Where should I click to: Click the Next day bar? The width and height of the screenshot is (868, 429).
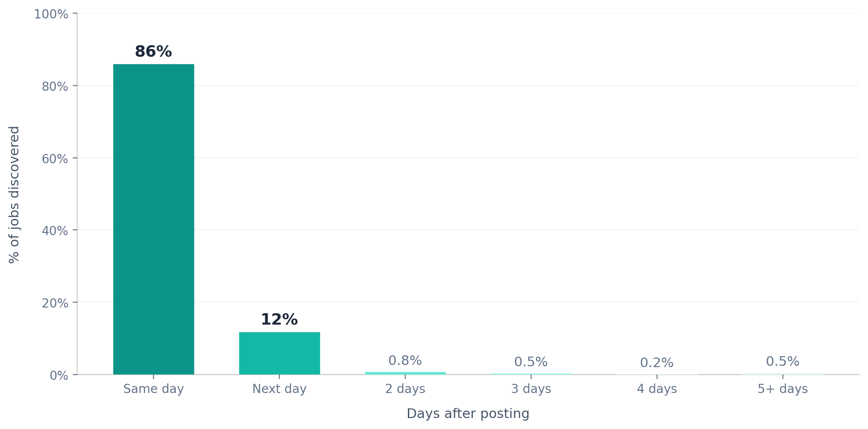coord(279,353)
